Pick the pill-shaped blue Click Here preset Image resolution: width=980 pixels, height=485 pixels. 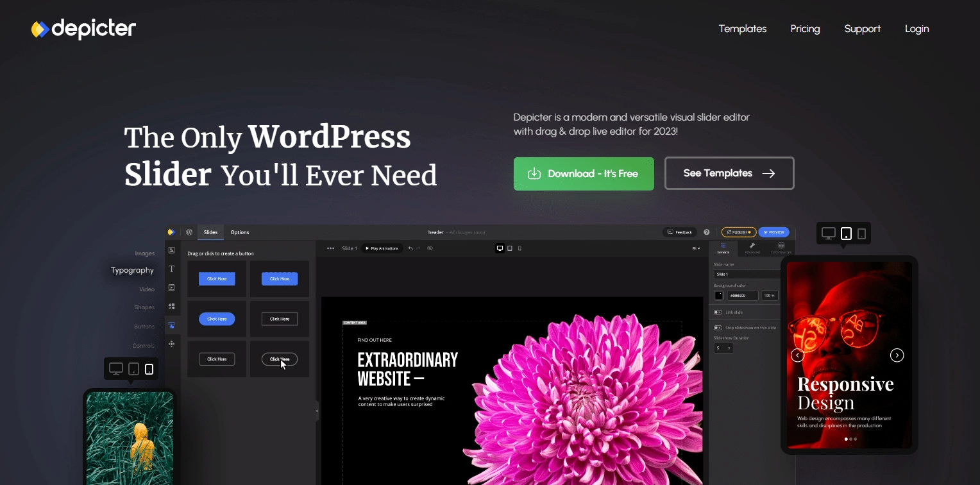[x=217, y=319]
